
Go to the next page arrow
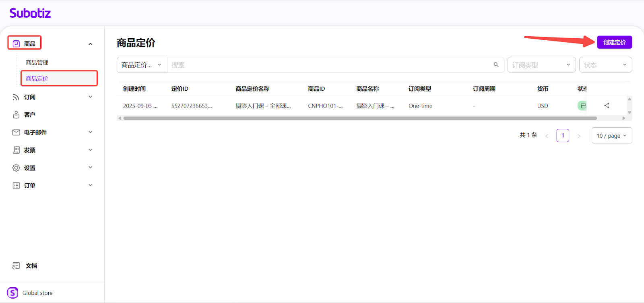[x=579, y=136]
